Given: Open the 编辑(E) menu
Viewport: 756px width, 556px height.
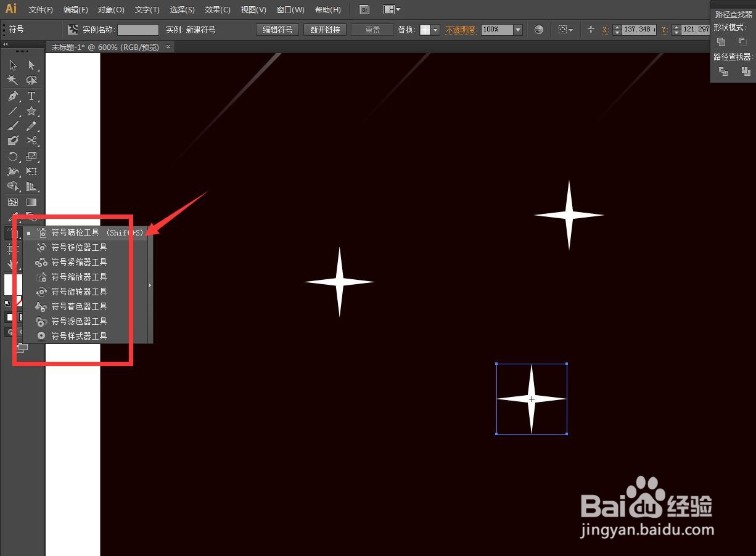Looking at the screenshot, I should click(x=76, y=10).
